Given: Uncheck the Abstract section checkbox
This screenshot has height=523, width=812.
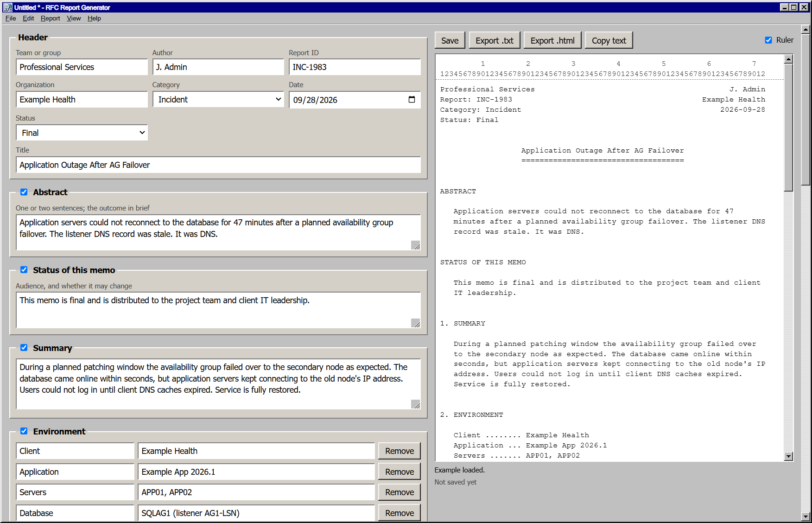Looking at the screenshot, I should tap(24, 192).
